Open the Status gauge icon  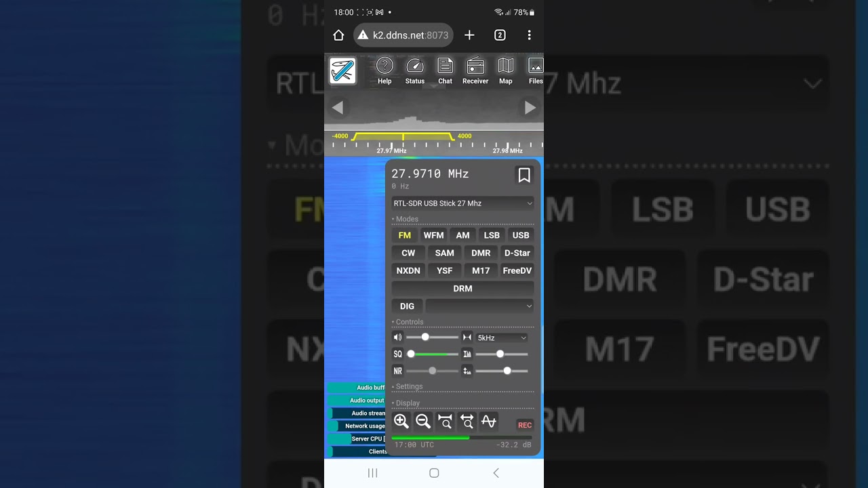click(x=414, y=70)
